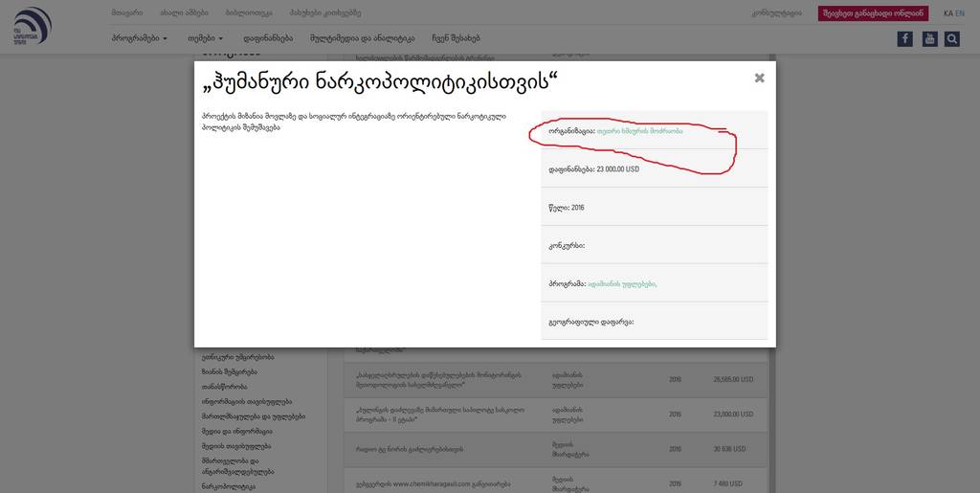Select the გეოგრაფიული დაფარვა row
The image size is (980, 493).
pyautogui.click(x=655, y=322)
